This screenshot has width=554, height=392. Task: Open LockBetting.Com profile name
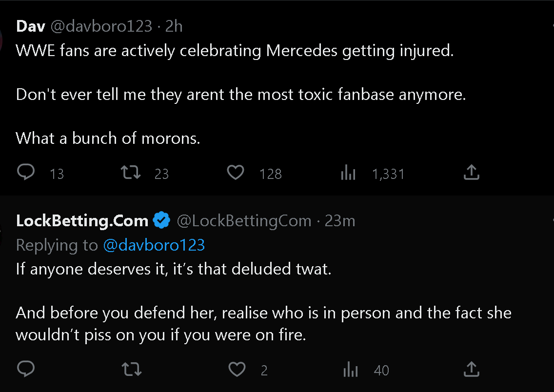tap(82, 221)
